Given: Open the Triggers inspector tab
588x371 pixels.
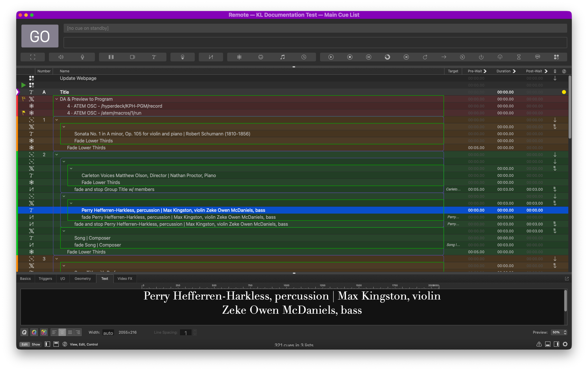Looking at the screenshot, I should (x=45, y=278).
